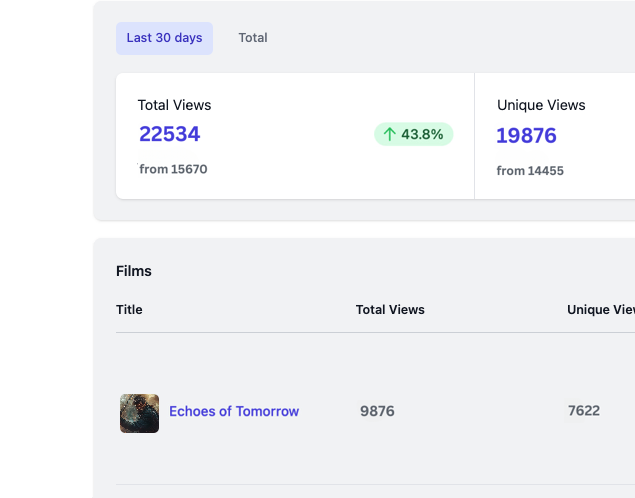The height and width of the screenshot is (498, 635).
Task: Click the 7622 unique views cell
Action: pyautogui.click(x=584, y=411)
